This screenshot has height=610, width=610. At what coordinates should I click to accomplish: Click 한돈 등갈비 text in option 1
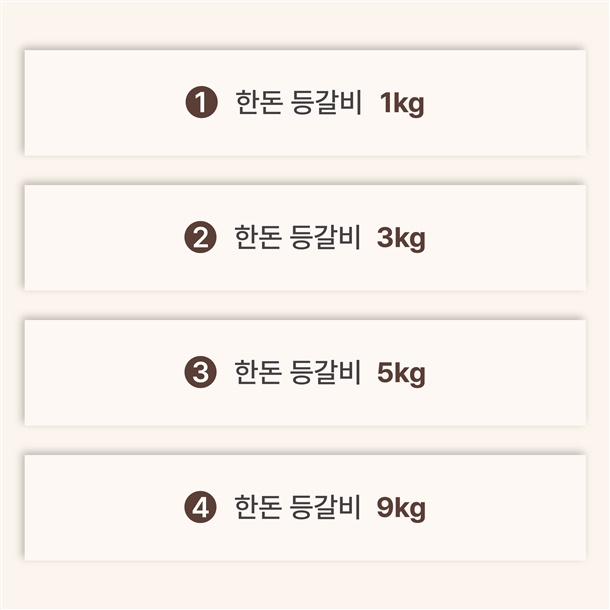[296, 104]
